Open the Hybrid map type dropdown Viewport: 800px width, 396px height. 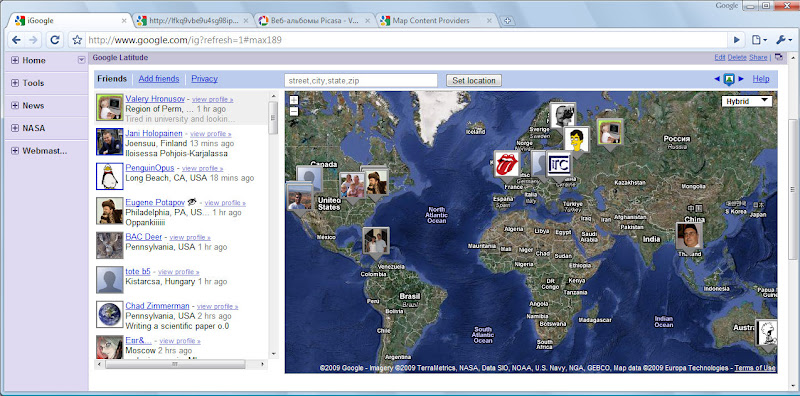[746, 101]
